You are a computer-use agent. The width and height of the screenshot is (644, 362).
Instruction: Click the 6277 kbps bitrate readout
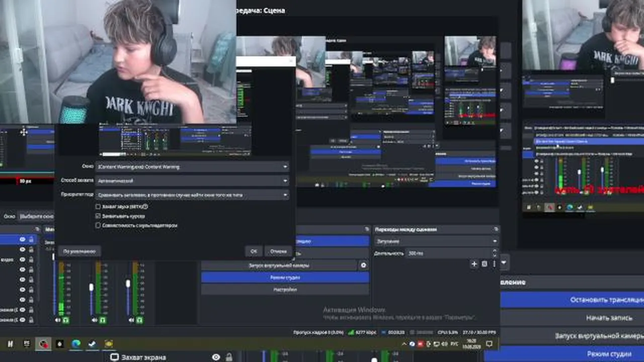366,332
